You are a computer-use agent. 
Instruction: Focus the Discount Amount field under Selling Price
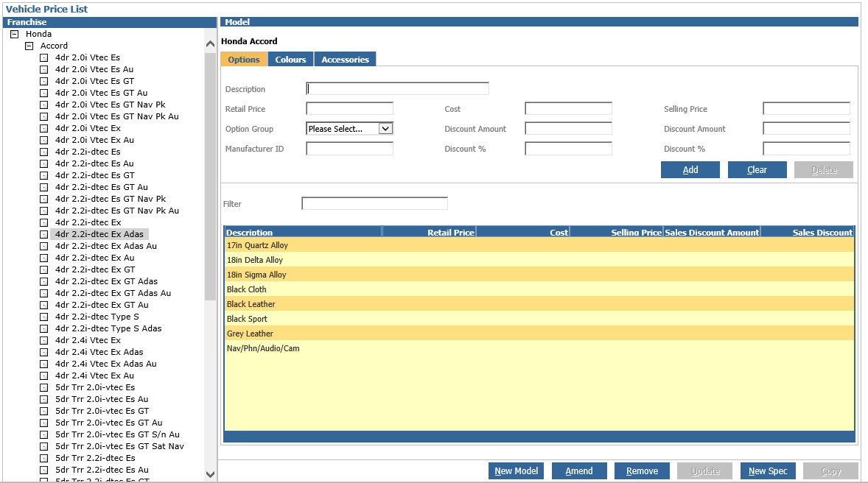(x=806, y=128)
